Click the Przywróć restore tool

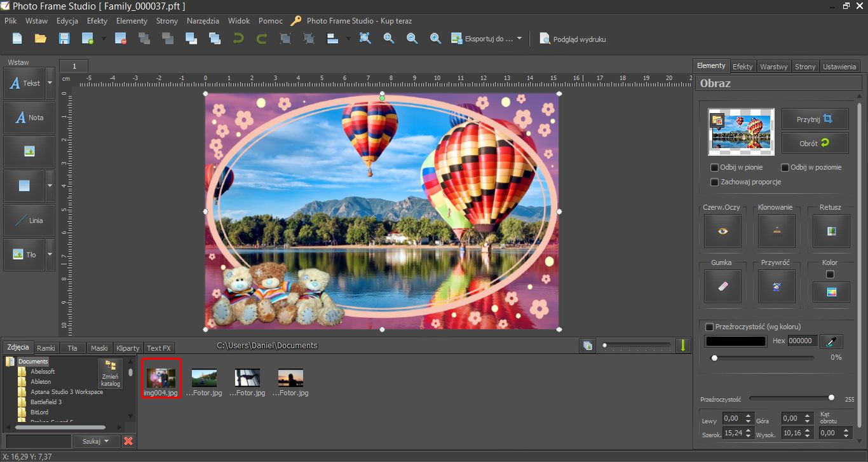click(776, 287)
